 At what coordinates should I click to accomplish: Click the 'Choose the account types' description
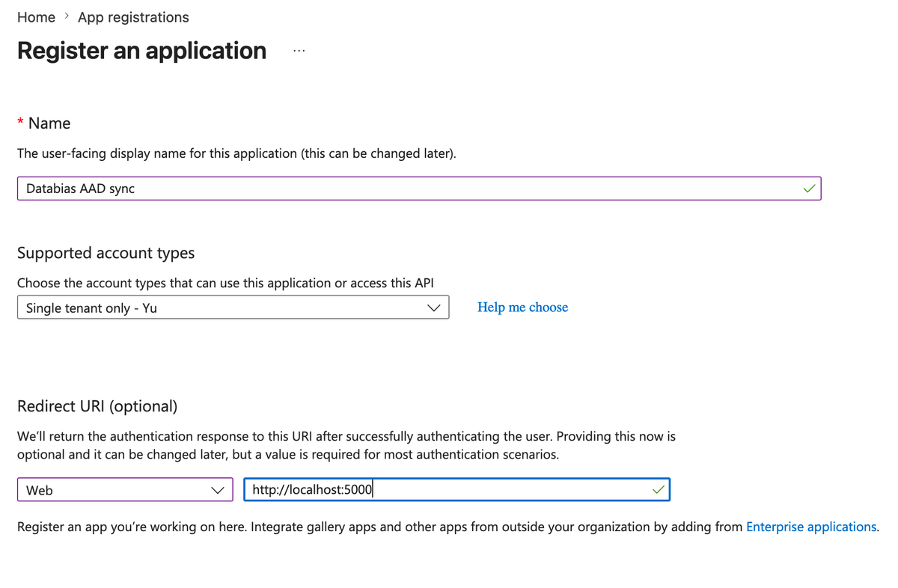[225, 283]
